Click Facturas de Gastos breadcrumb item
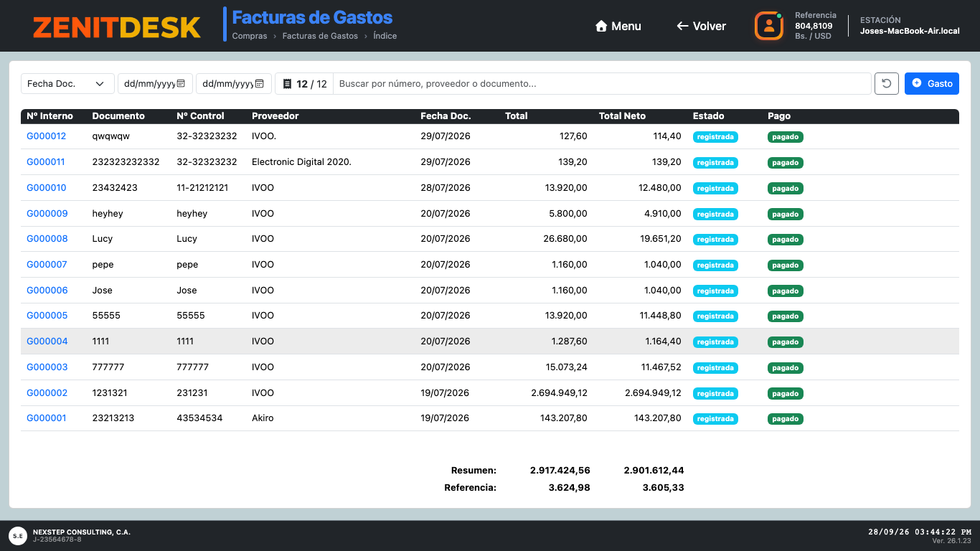This screenshot has width=980, height=551. click(x=320, y=36)
